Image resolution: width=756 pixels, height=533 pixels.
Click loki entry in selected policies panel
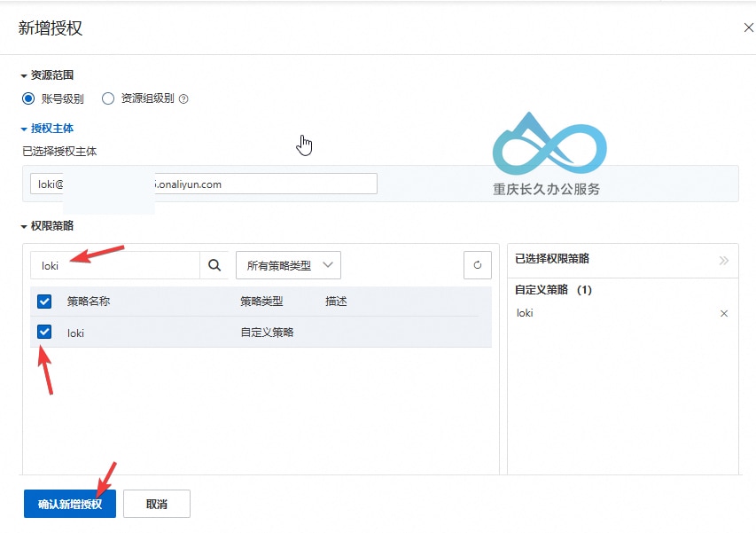(525, 313)
